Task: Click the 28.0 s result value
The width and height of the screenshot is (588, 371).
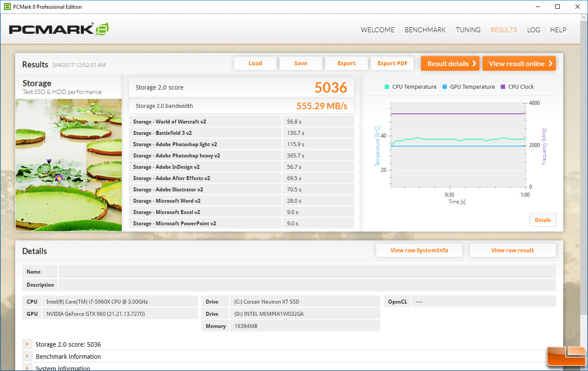Action: tap(294, 201)
